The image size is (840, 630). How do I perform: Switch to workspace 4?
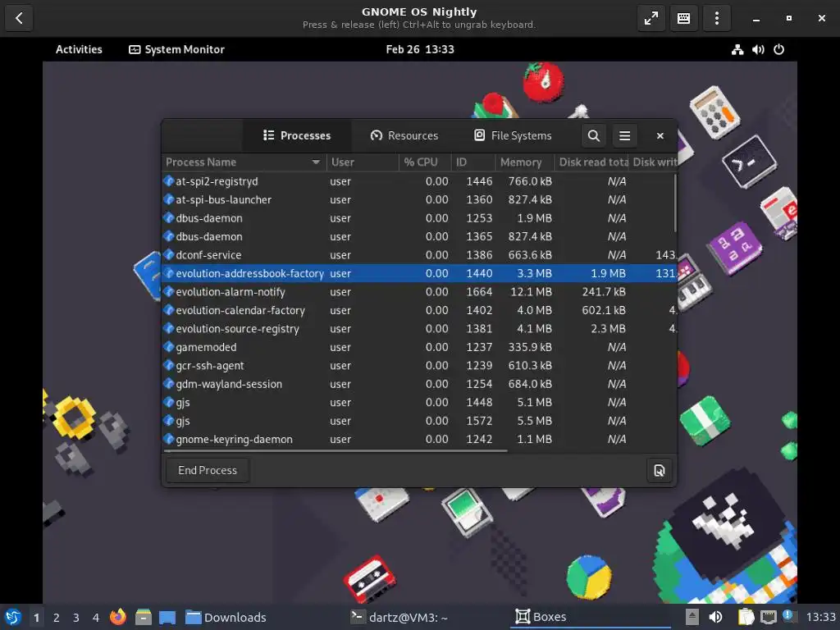(96, 618)
